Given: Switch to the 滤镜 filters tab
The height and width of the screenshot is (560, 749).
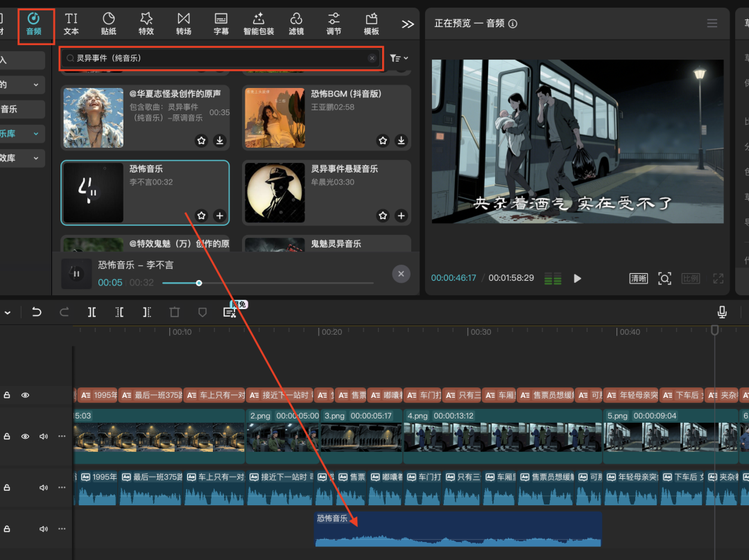Looking at the screenshot, I should (x=296, y=23).
